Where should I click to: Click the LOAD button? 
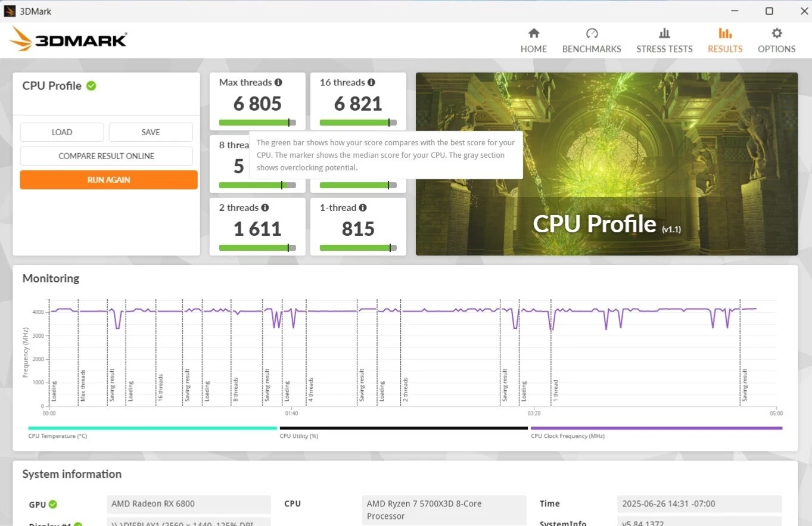click(x=62, y=132)
